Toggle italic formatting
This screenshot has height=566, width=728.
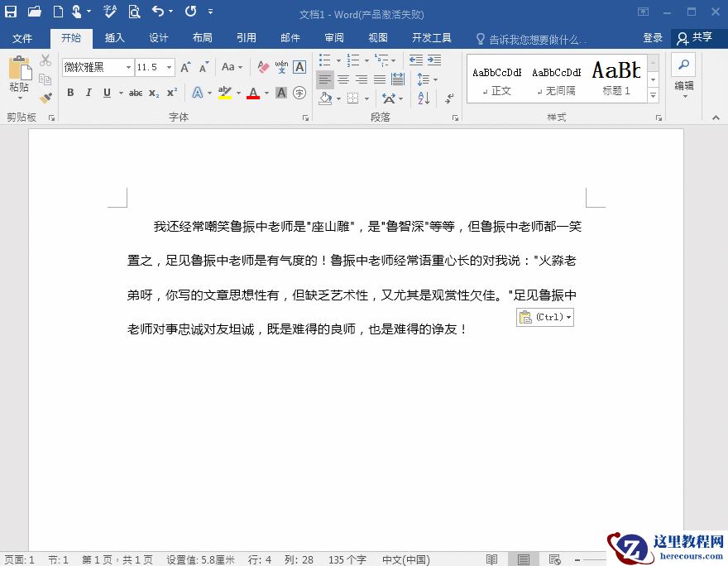coord(89,93)
